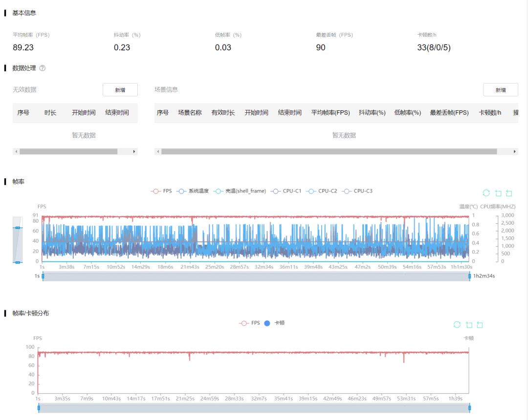
Task: Click restore icon on the 帧率/卡顿分布 chart
Action: point(457,325)
